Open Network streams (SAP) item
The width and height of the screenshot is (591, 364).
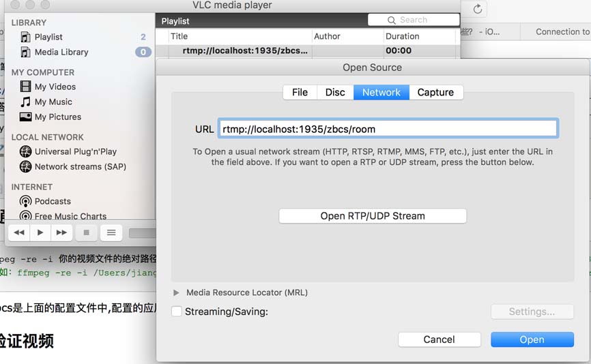80,166
